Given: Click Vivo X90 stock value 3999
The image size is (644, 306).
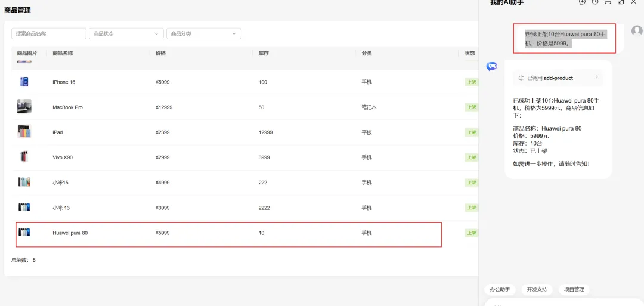Looking at the screenshot, I should coord(264,157).
